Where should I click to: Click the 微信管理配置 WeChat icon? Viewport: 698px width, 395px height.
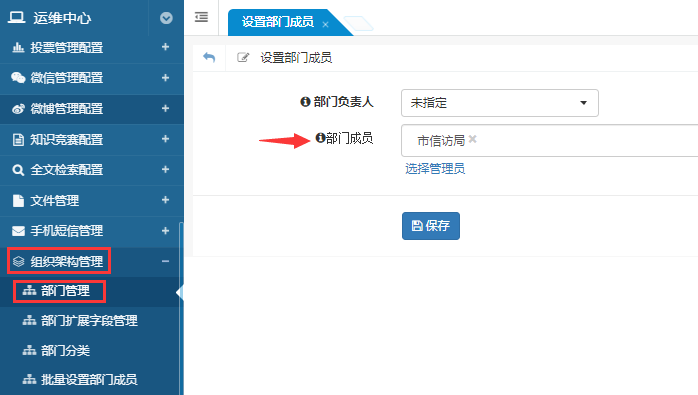pyautogui.click(x=18, y=77)
